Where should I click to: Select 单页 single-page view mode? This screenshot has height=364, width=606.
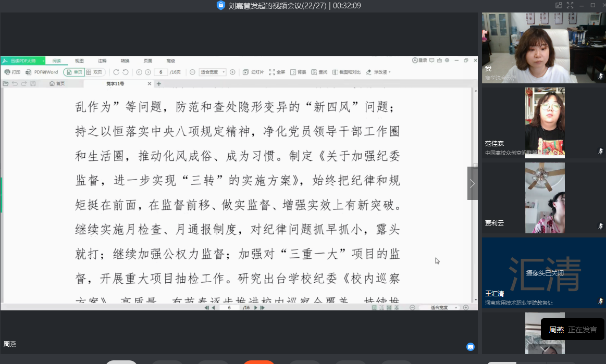click(74, 72)
